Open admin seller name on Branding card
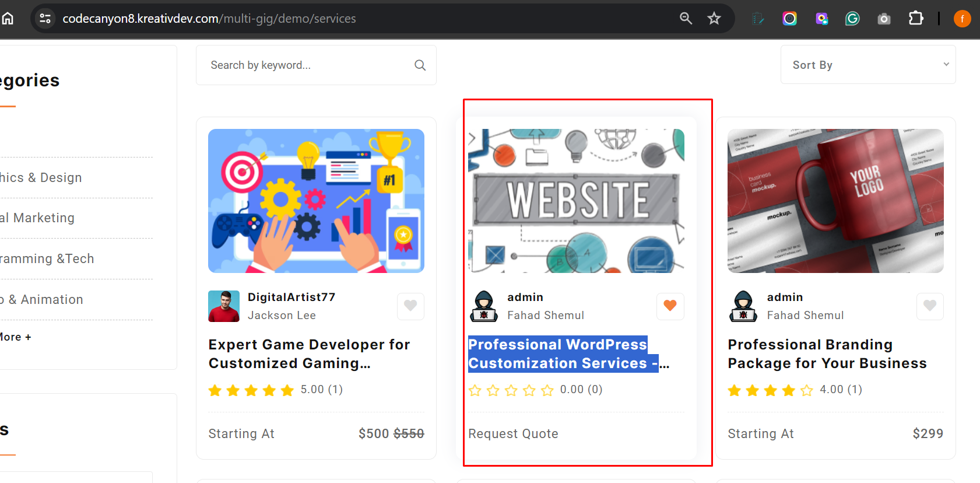 point(785,297)
